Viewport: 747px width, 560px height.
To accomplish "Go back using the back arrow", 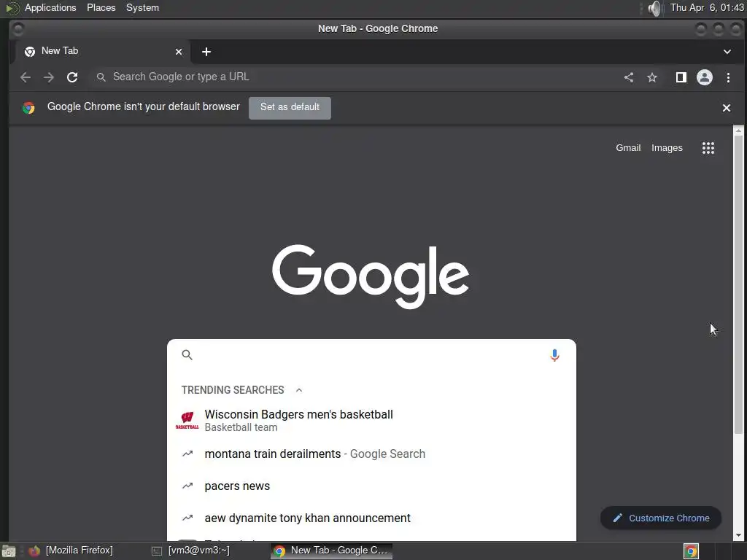I will point(26,77).
